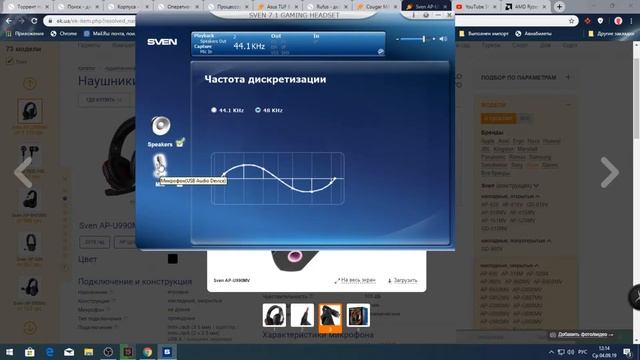
Task: Go back in Chrome browser
Action: click(x=9, y=21)
